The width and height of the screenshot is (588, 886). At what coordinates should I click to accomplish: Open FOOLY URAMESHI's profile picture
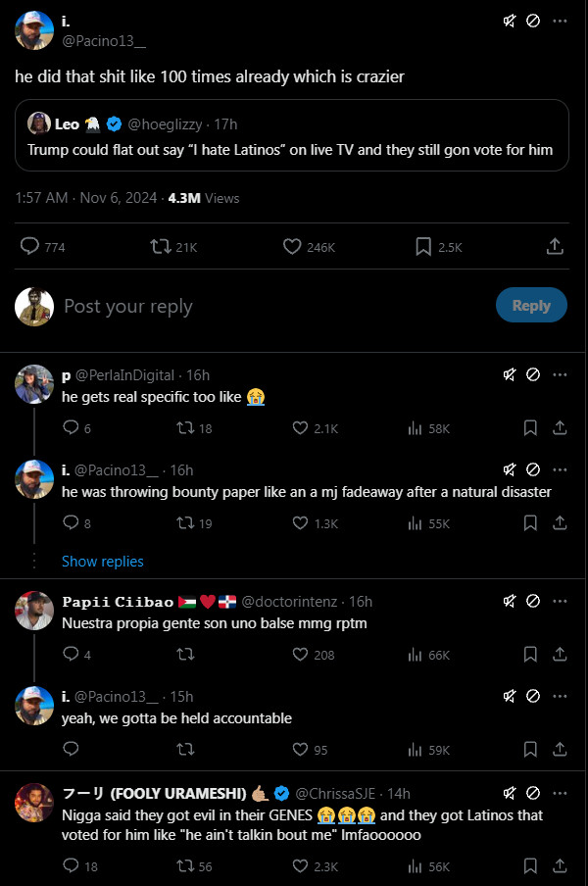point(34,803)
